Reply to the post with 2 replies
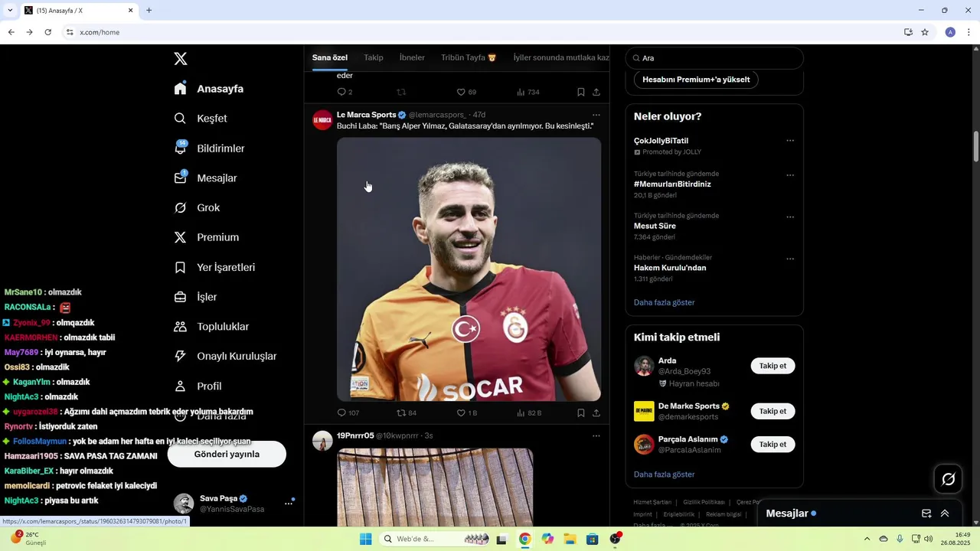The height and width of the screenshot is (551, 980). click(342, 92)
